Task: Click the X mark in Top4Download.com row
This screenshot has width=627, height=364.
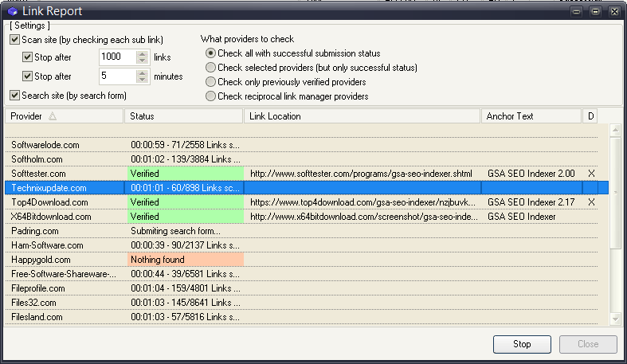Action: click(x=591, y=202)
